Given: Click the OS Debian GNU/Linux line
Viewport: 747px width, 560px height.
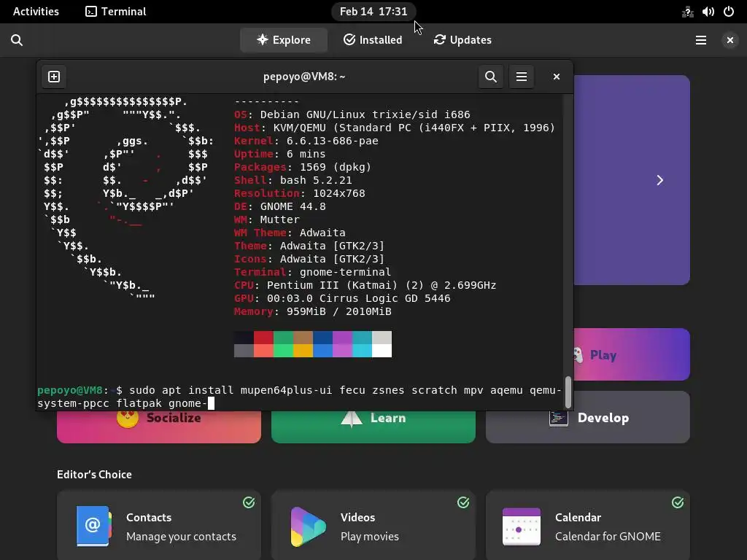Looking at the screenshot, I should click(352, 114).
